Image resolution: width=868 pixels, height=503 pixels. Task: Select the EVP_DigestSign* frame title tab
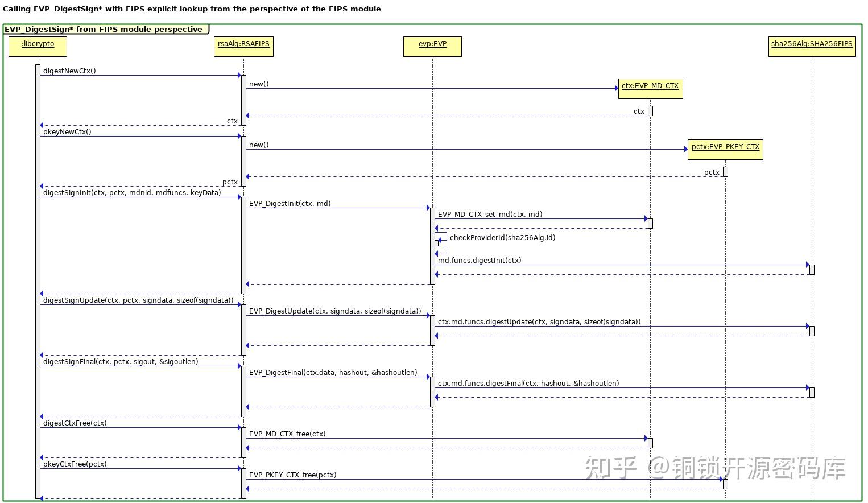(x=104, y=29)
